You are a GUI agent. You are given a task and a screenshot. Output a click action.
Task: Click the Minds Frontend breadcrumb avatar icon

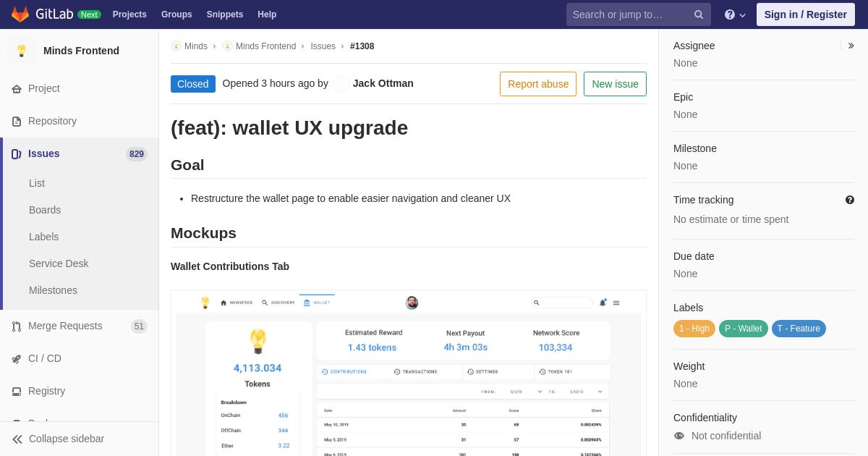click(227, 46)
